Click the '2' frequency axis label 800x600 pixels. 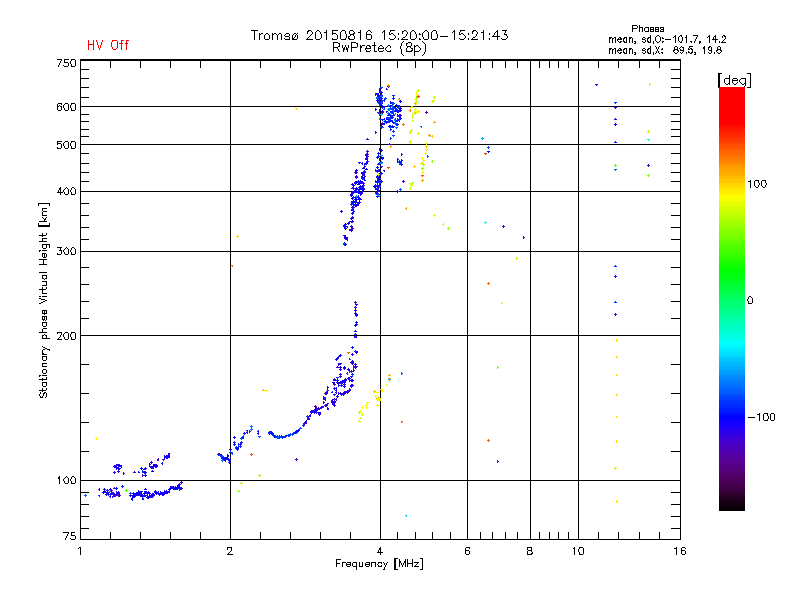pos(230,551)
